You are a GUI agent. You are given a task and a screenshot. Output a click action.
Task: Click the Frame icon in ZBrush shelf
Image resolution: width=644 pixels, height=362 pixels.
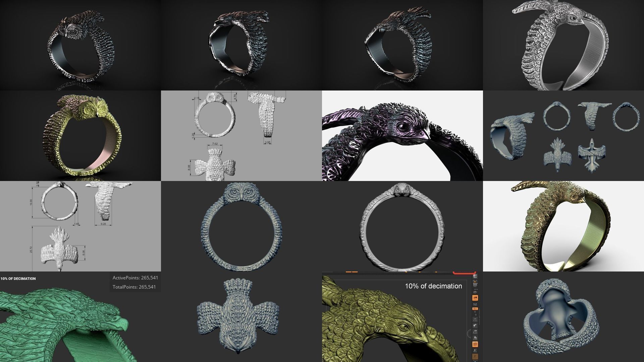coord(475,320)
